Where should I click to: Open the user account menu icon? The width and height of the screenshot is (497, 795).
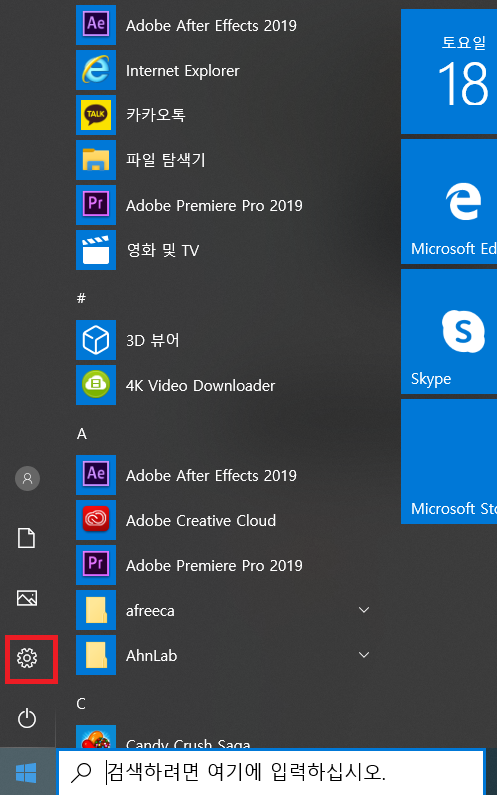tap(27, 478)
